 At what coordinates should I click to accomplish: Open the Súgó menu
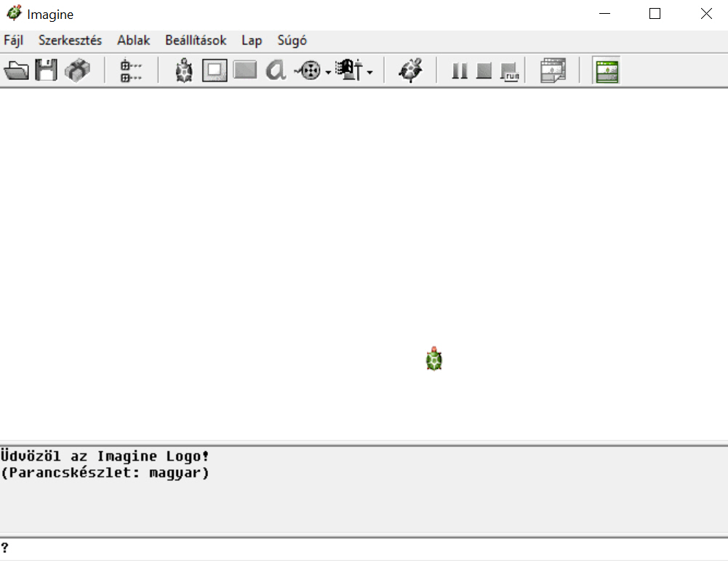click(x=292, y=41)
